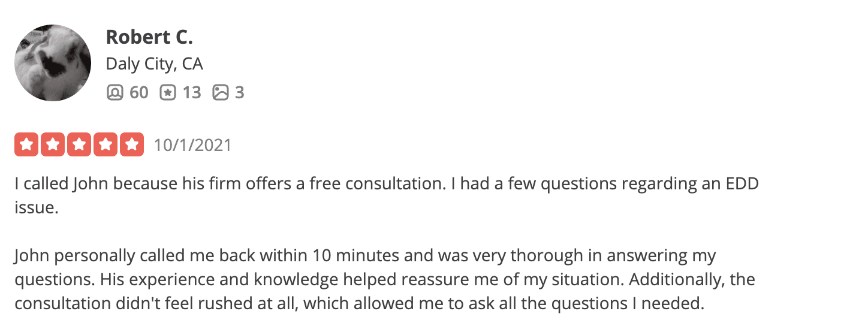The width and height of the screenshot is (868, 326).
Task: Click the review date 10/1/2021
Action: click(192, 146)
